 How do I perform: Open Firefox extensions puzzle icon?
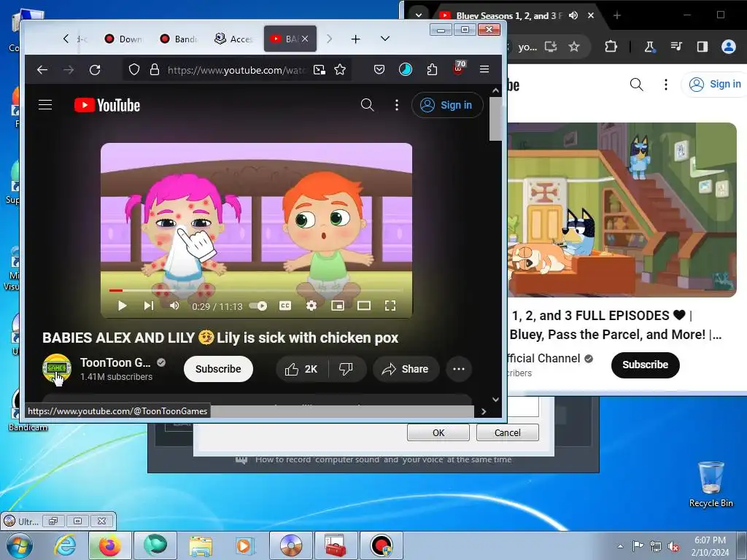click(x=432, y=70)
